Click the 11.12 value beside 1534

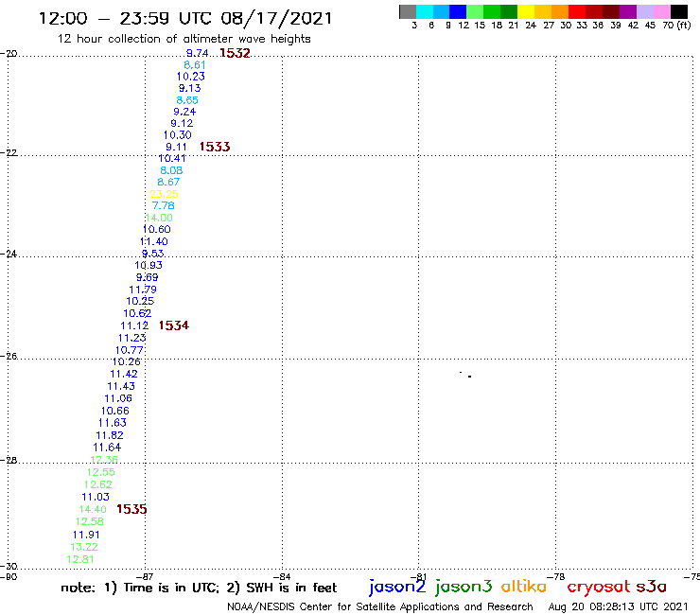click(134, 325)
